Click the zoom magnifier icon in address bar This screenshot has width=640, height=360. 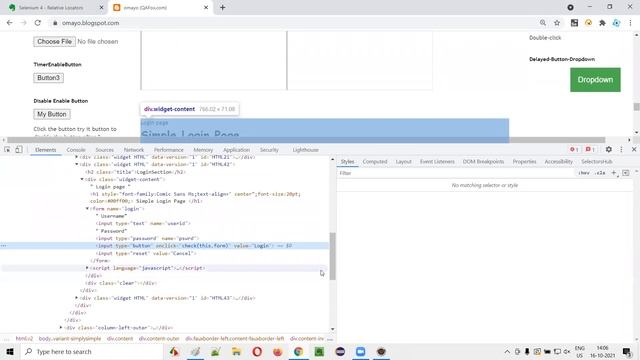[x=543, y=23]
